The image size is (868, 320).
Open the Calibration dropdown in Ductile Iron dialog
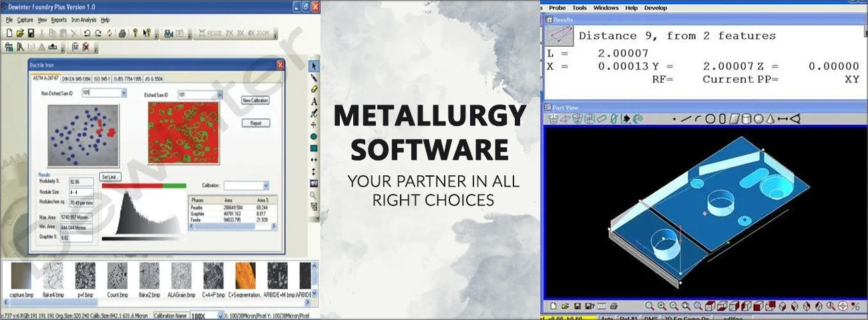pos(266,185)
